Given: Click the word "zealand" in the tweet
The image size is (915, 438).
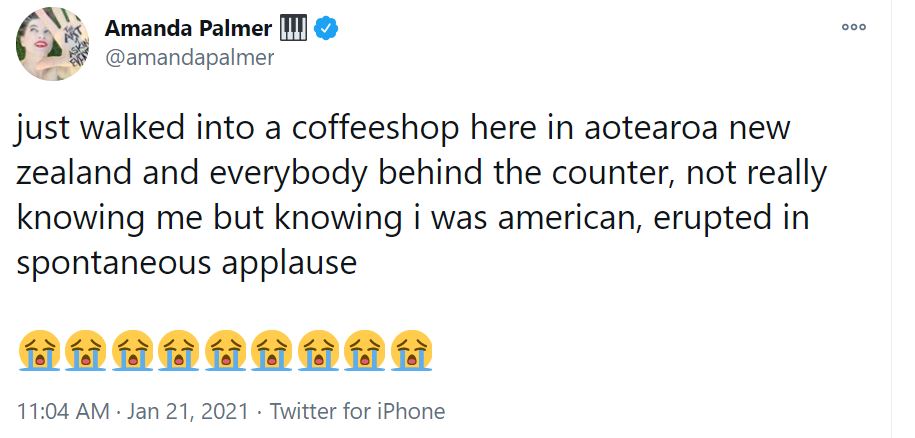Looking at the screenshot, I should click(x=77, y=176).
